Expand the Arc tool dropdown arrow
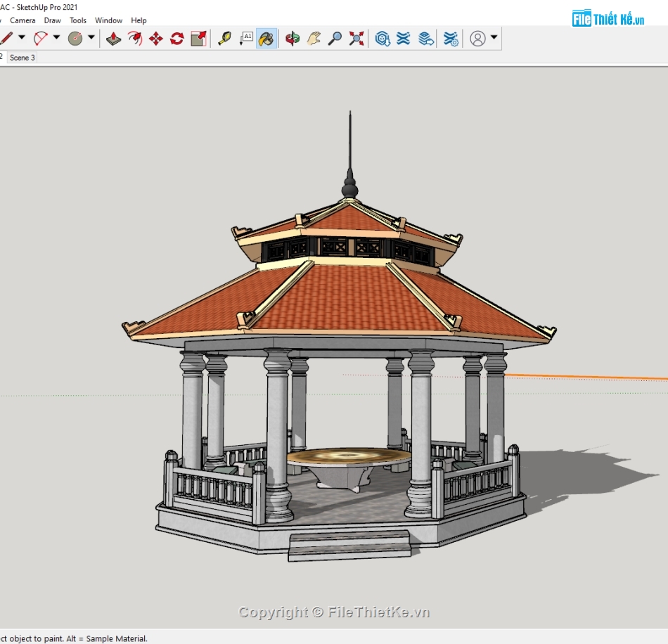 tap(56, 37)
